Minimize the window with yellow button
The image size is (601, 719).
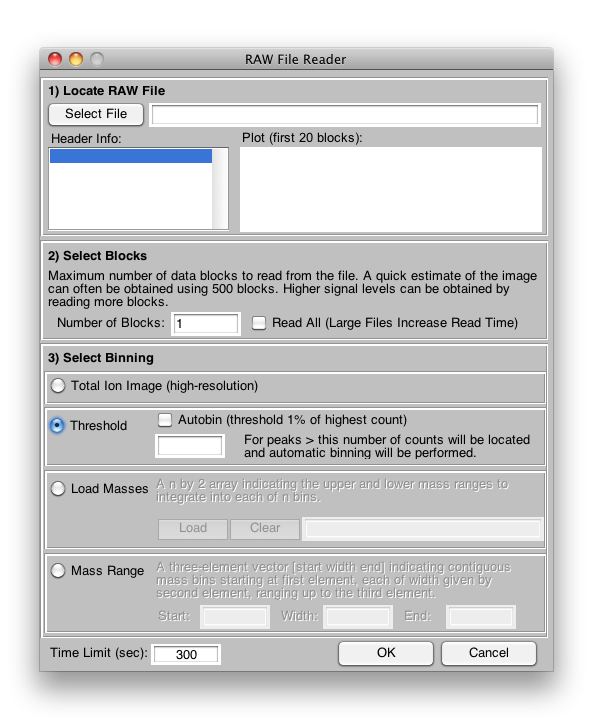[x=76, y=59]
